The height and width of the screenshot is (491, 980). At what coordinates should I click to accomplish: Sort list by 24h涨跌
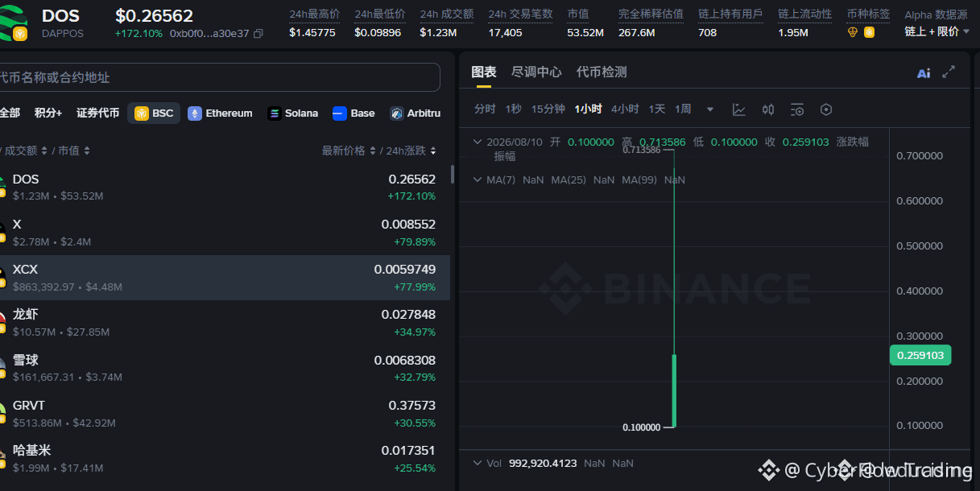[x=411, y=151]
